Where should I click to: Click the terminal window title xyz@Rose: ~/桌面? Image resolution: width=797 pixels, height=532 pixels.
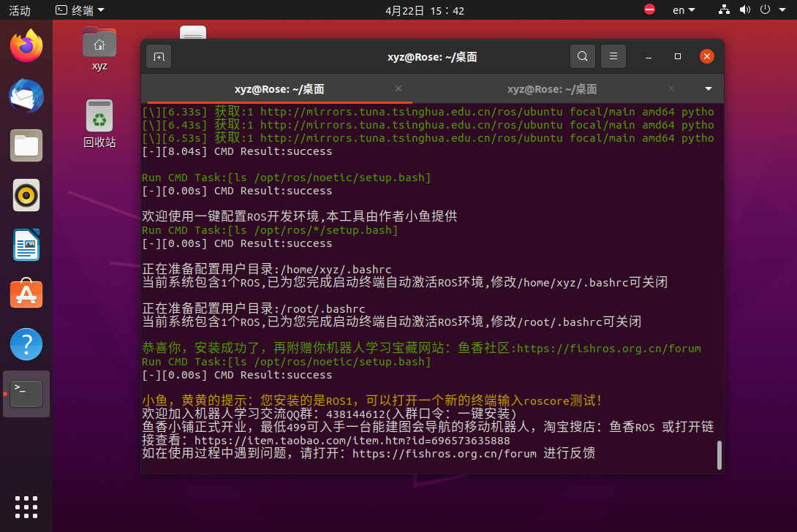[432, 57]
